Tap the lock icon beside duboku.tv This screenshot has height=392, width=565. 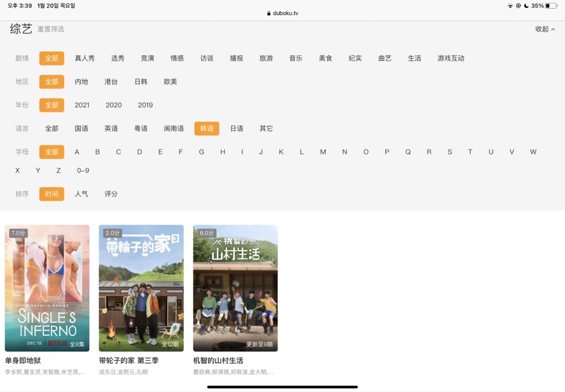point(269,13)
